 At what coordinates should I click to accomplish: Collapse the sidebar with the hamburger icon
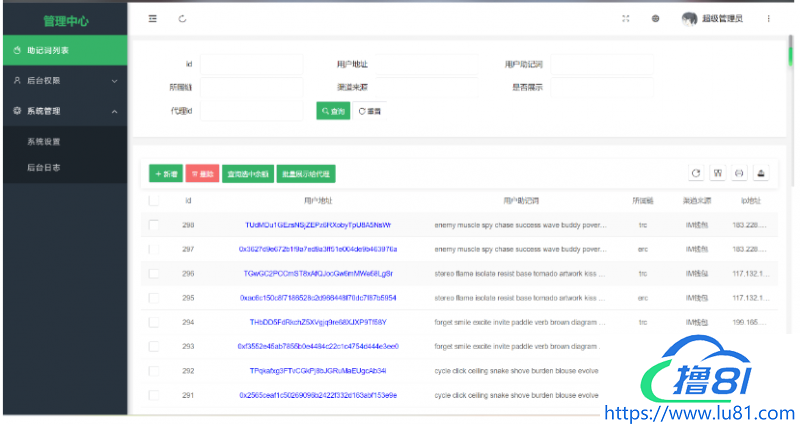coord(152,18)
